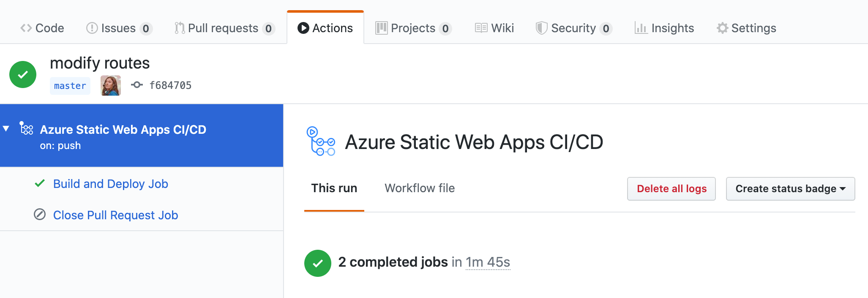Open the Build and Deploy Job
Image resolution: width=868 pixels, height=298 pixels.
pos(111,184)
